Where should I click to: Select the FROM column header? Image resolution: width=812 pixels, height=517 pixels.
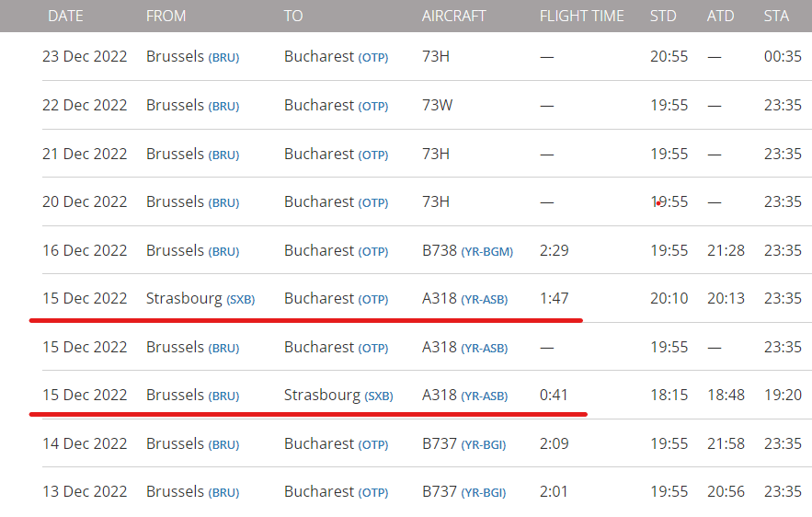click(x=166, y=16)
